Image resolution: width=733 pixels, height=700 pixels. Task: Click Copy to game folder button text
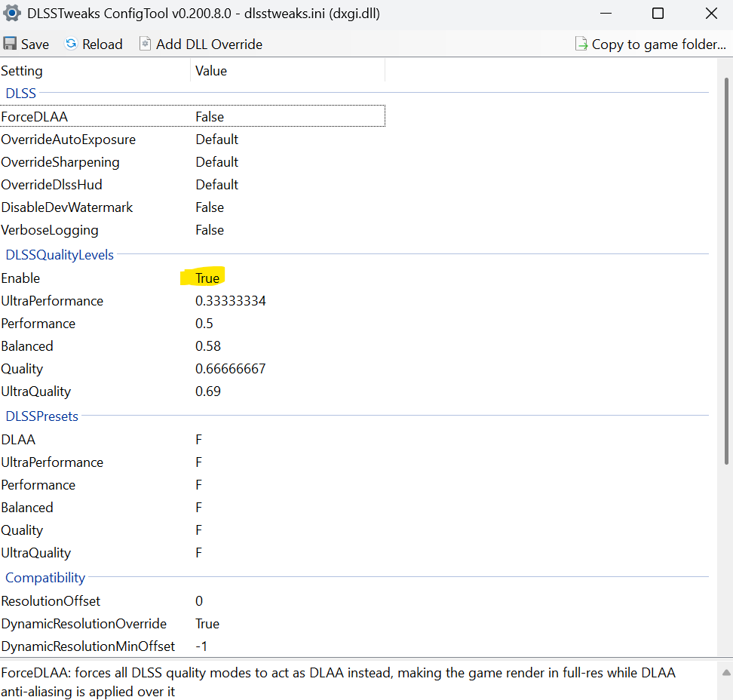pos(658,45)
